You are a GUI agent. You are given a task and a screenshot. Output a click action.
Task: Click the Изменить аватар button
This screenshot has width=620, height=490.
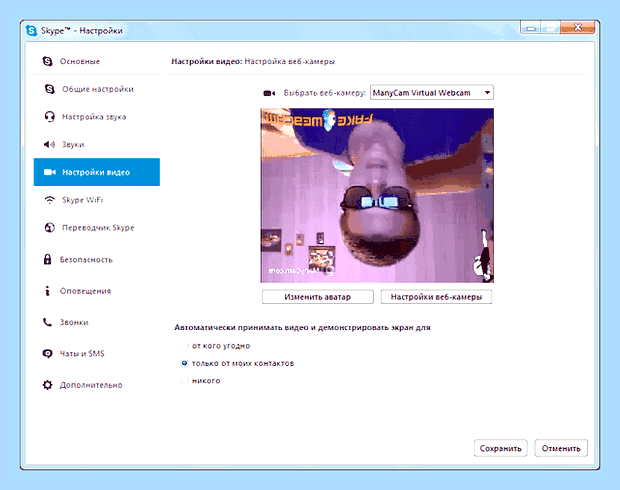click(318, 297)
